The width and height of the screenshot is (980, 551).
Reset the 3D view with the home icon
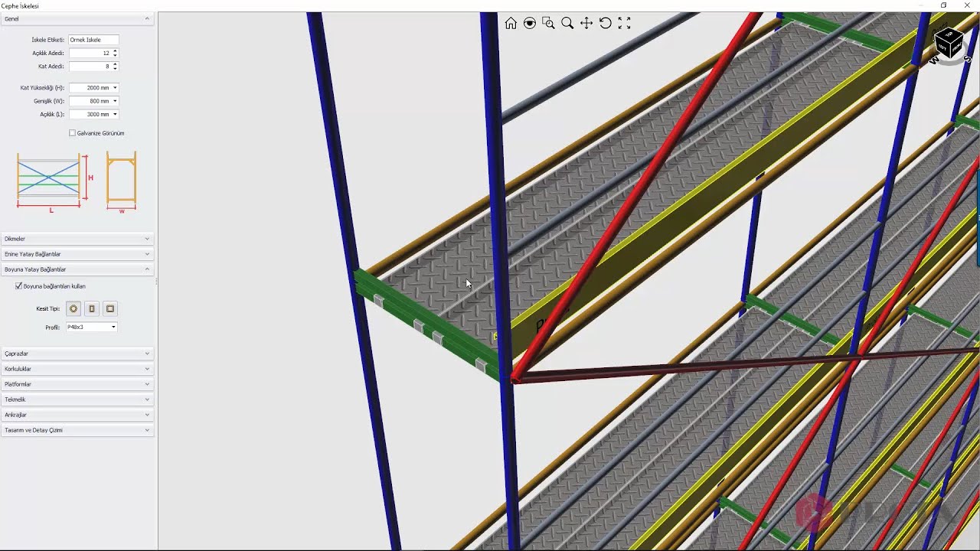click(511, 23)
